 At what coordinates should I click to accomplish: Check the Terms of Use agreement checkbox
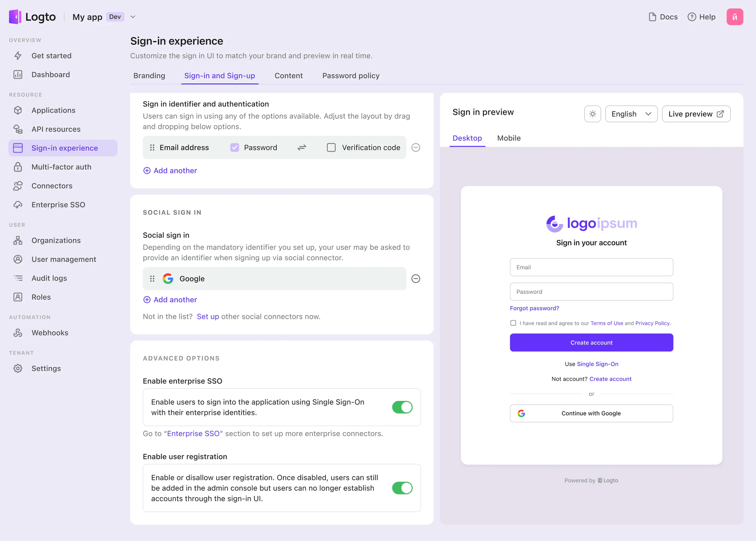(513, 323)
